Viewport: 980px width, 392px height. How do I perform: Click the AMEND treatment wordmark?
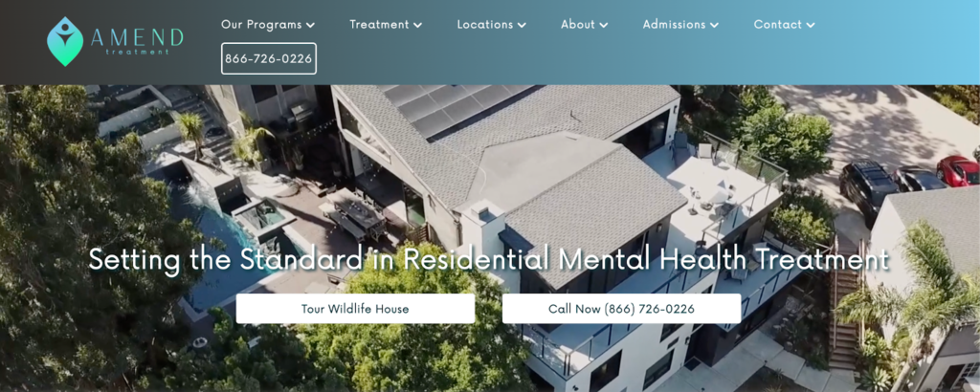[137, 41]
